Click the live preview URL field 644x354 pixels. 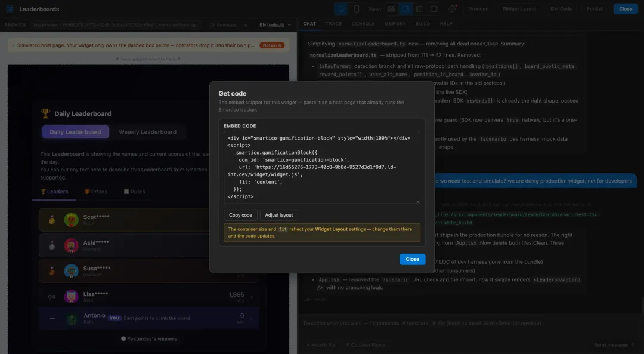tap(117, 25)
